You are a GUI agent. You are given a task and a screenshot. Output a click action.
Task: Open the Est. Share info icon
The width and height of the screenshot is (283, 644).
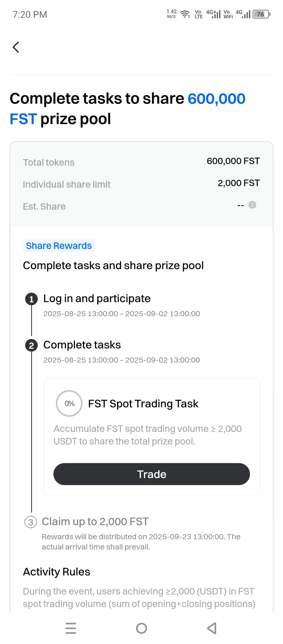pos(252,205)
